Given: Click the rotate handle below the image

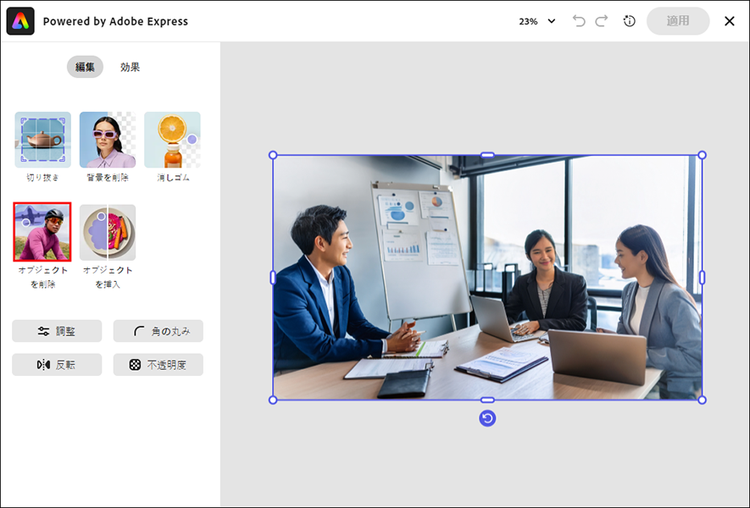Looking at the screenshot, I should (x=487, y=418).
